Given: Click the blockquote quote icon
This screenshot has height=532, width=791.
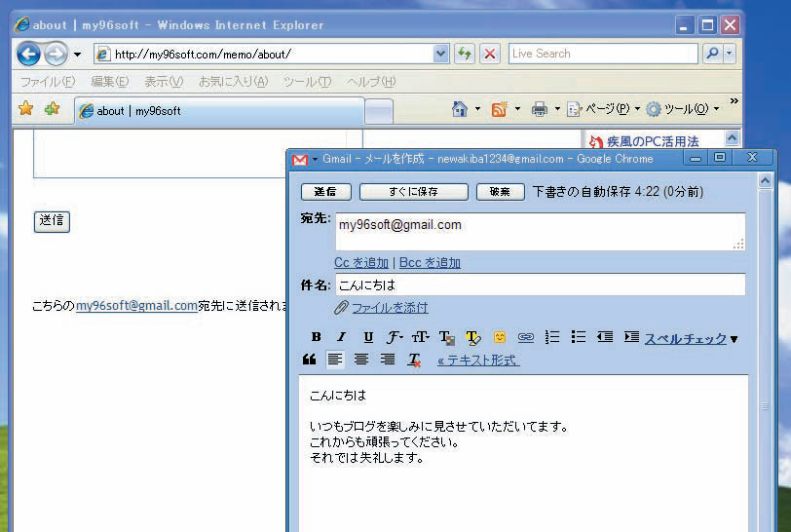Looking at the screenshot, I should (x=309, y=360).
